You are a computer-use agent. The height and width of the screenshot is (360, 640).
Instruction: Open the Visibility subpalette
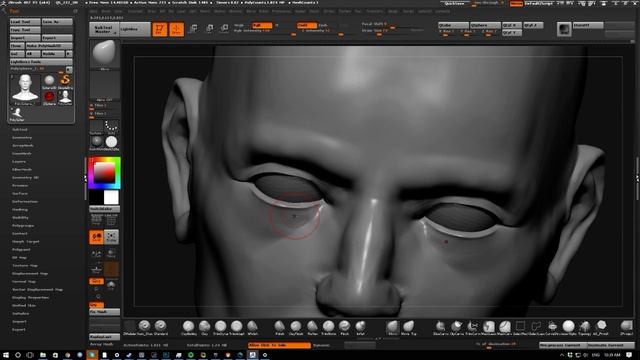[20, 218]
